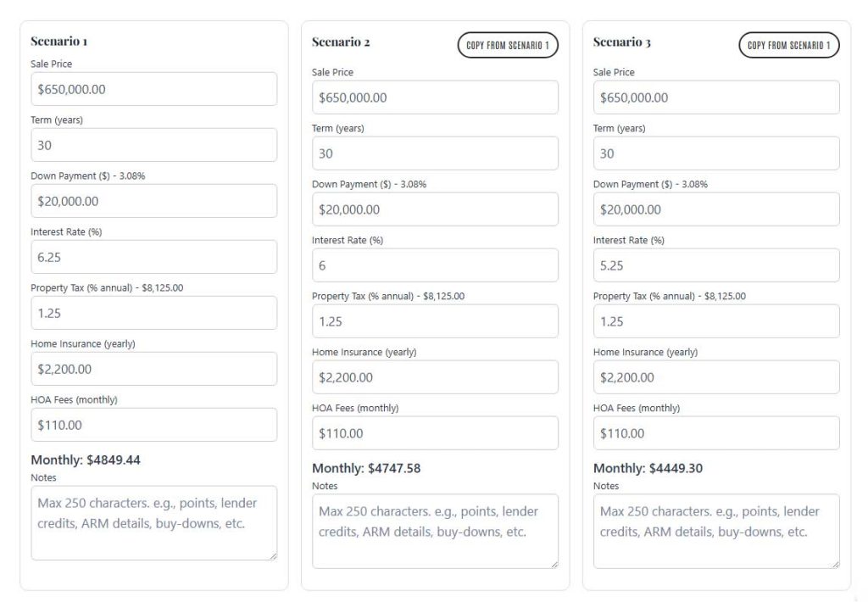Screen dimensions: 868x602
Task: Grab Scenario 1 Notes resize handle
Action: click(x=273, y=556)
